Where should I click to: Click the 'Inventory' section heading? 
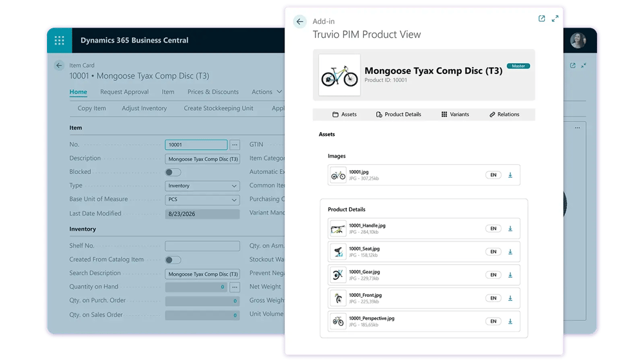[x=82, y=229]
